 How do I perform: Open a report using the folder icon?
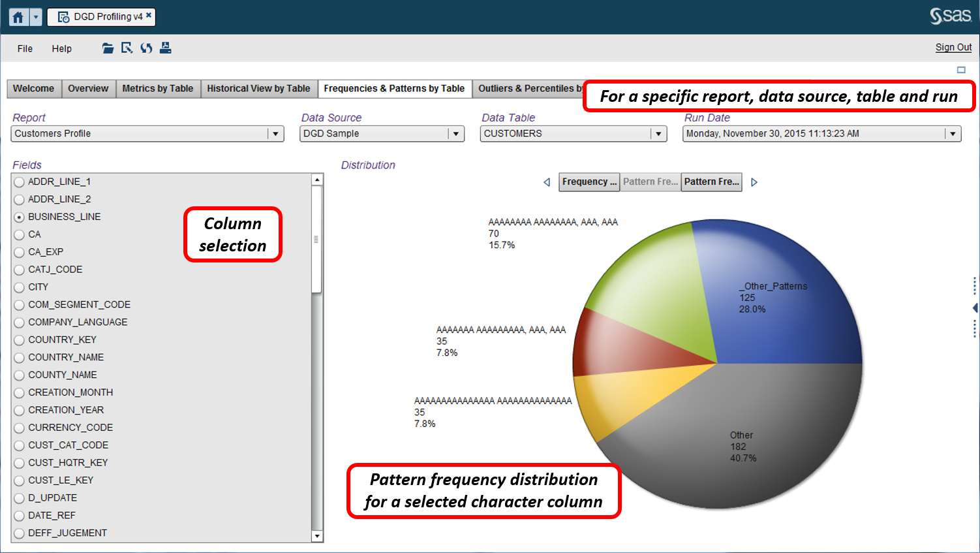[x=108, y=48]
